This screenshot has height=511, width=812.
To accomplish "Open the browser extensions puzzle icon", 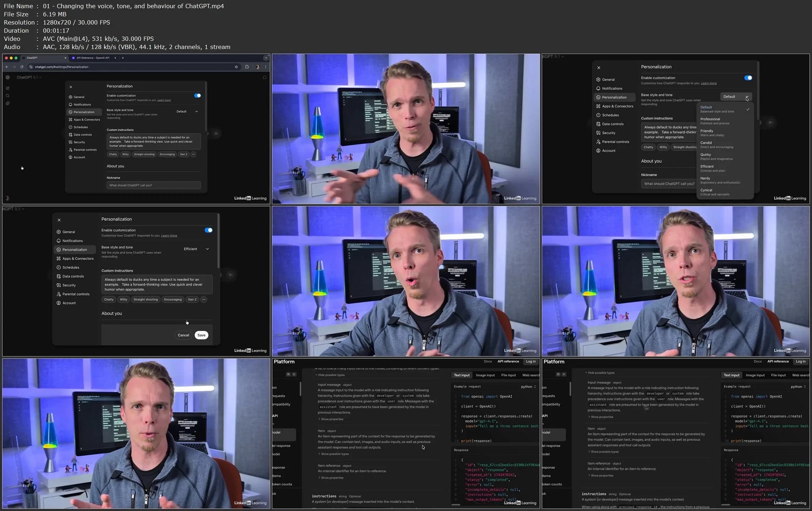I will click(247, 67).
